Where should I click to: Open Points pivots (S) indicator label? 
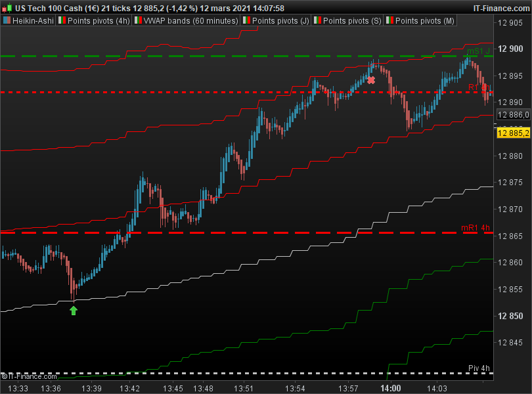click(x=352, y=21)
